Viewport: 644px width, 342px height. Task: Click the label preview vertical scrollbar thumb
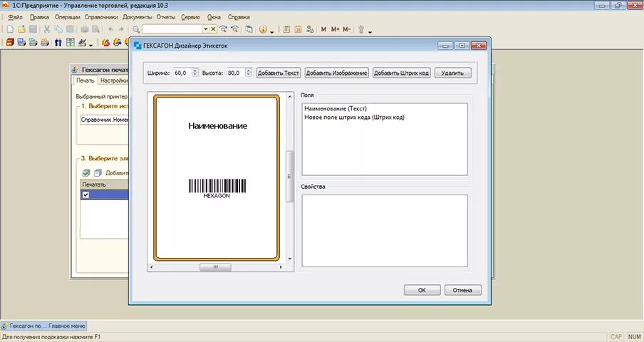289,176
